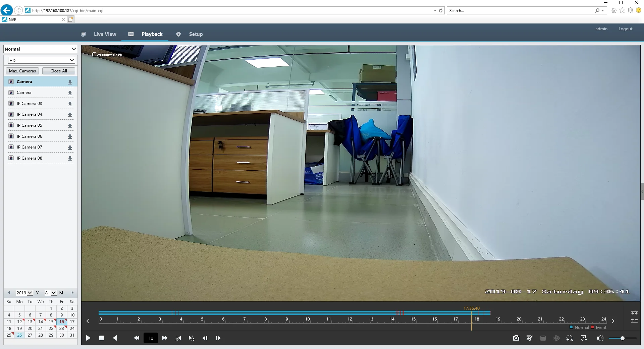The width and height of the screenshot is (644, 349).
Task: Click the 1x playback speed indicator
Action: point(151,338)
